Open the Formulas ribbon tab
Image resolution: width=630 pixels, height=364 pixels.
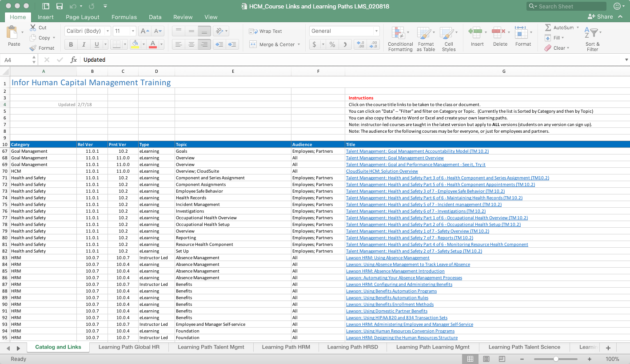124,17
